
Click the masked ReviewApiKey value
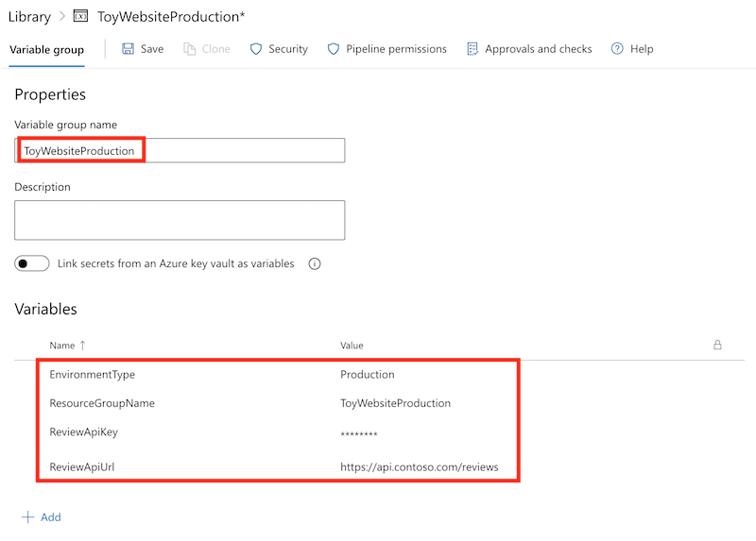[359, 434]
